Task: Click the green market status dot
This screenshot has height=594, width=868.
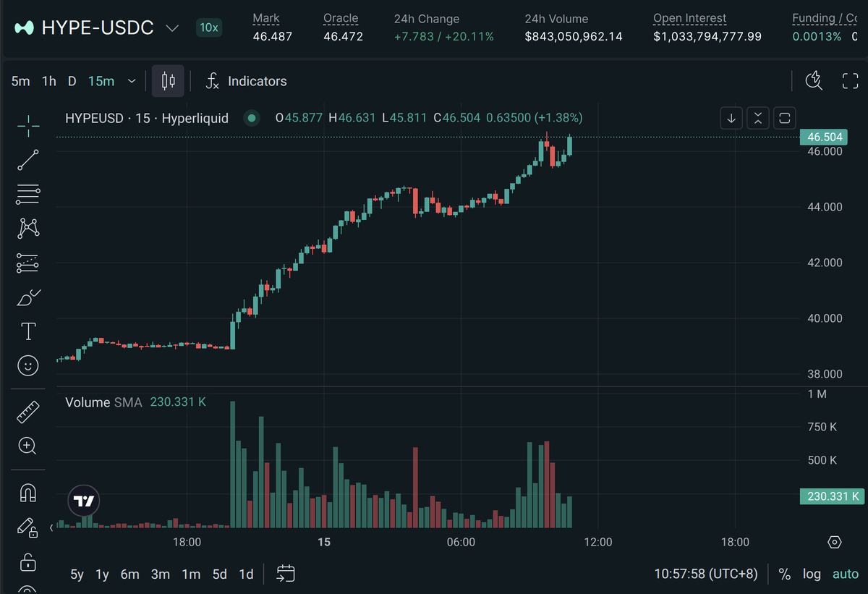Action: pyautogui.click(x=251, y=118)
